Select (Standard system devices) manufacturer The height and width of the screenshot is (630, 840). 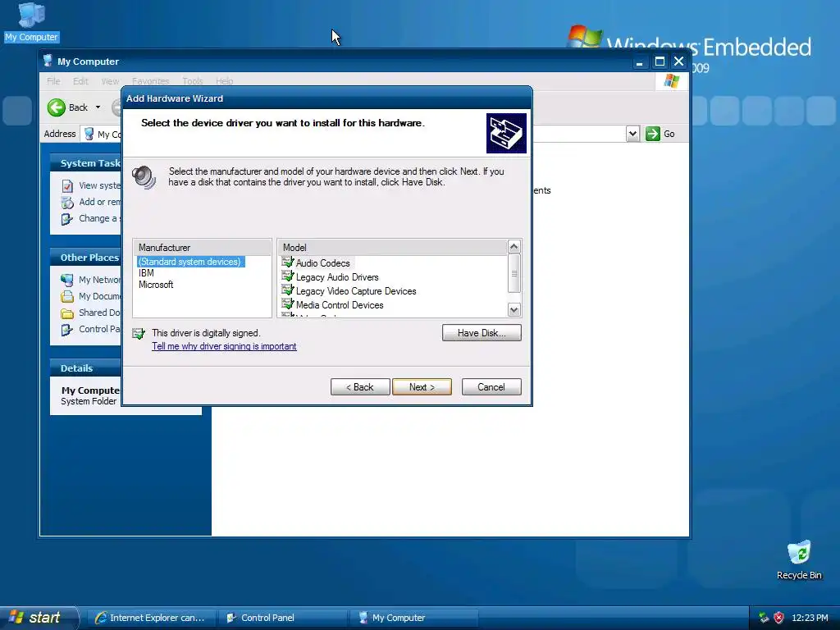(x=190, y=262)
